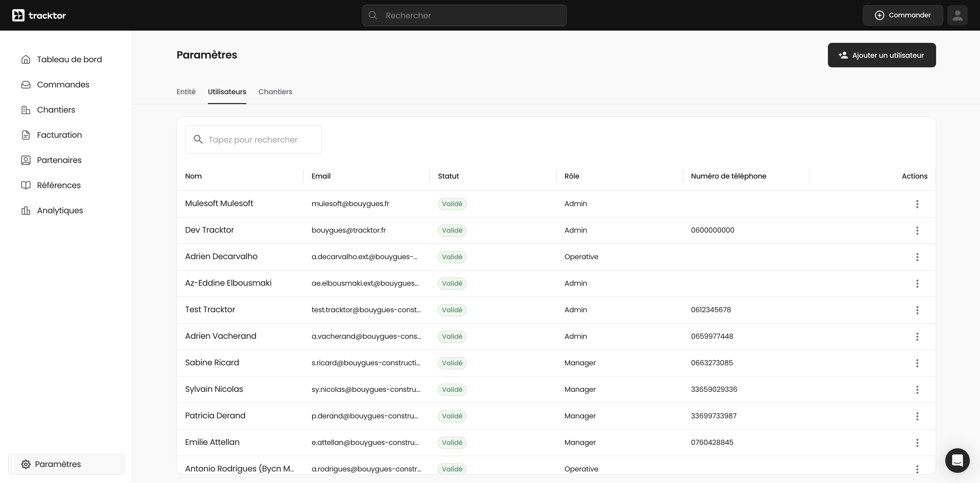
Task: Open actions menu for Dev Tracktor
Action: [x=917, y=231]
